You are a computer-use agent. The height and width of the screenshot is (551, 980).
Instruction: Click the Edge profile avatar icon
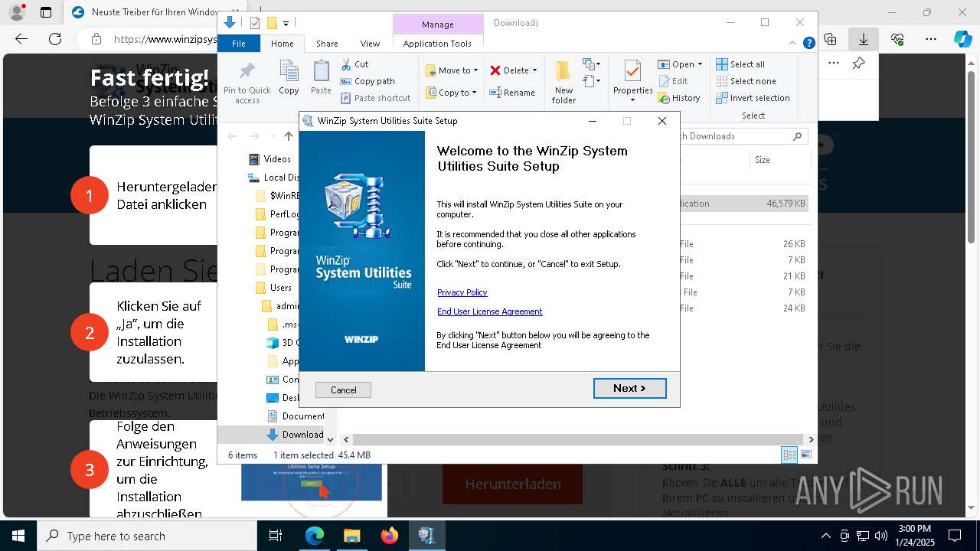17,12
